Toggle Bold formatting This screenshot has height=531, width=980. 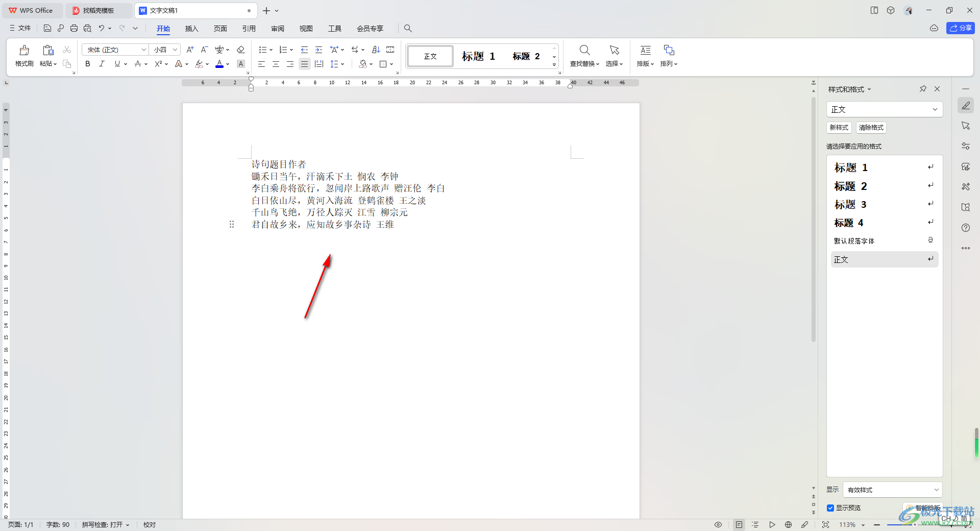[88, 64]
